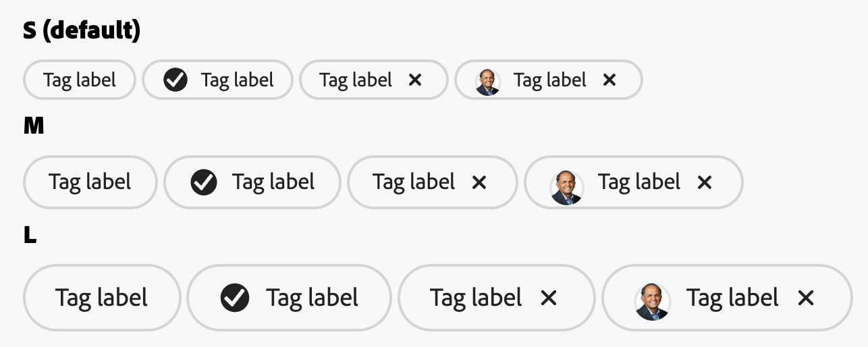Image resolution: width=868 pixels, height=347 pixels.
Task: Click the label text of the large removable tag without an avatar
Action: pyautogui.click(x=476, y=298)
